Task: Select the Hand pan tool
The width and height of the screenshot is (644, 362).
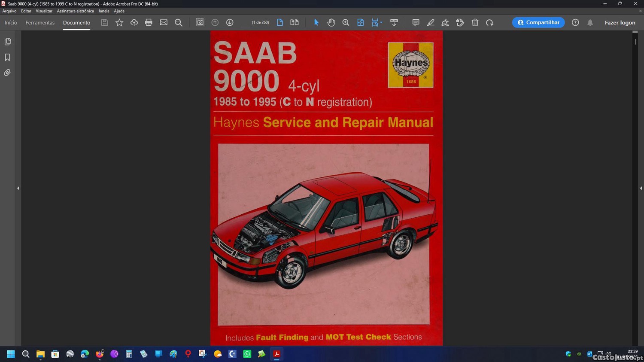Action: pyautogui.click(x=331, y=22)
